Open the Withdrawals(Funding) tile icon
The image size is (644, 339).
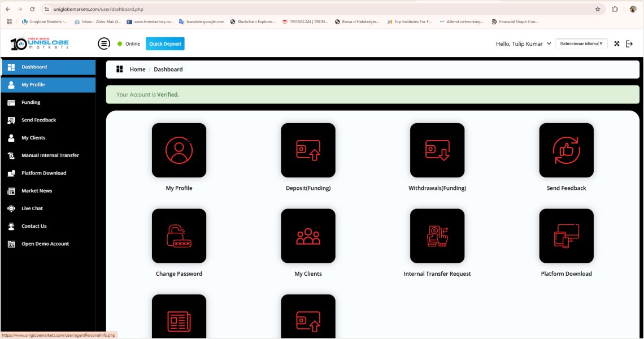click(x=437, y=150)
